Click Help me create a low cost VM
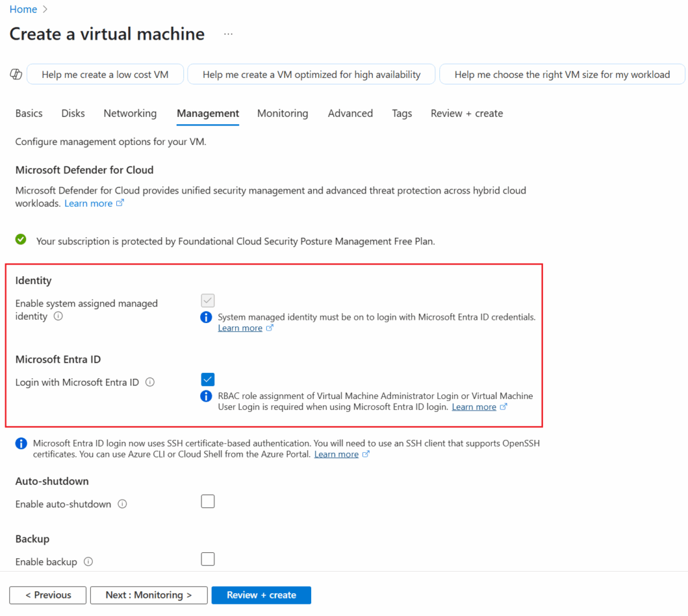 click(105, 74)
